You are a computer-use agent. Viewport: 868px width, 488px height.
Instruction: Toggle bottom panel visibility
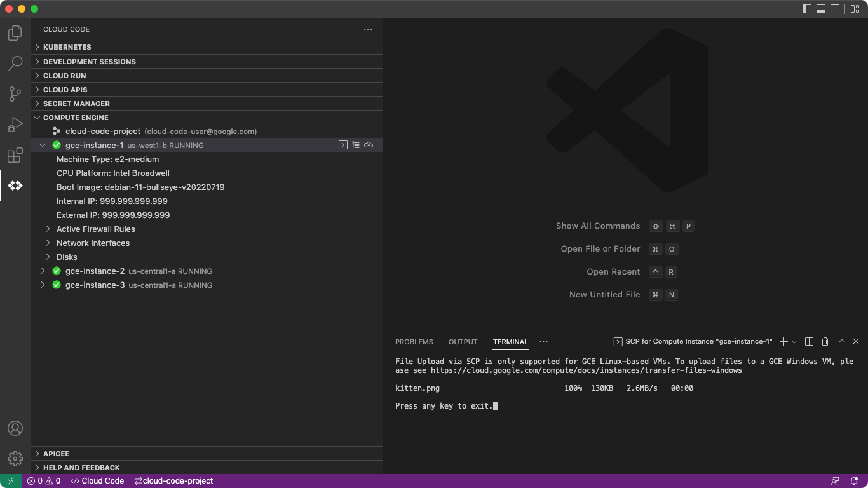[x=821, y=9]
